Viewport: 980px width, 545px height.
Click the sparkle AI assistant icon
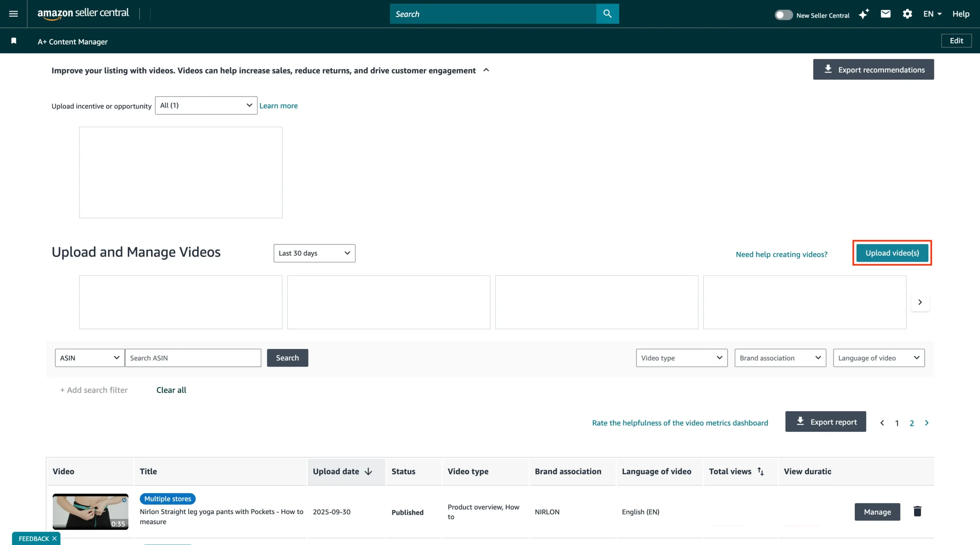(864, 14)
